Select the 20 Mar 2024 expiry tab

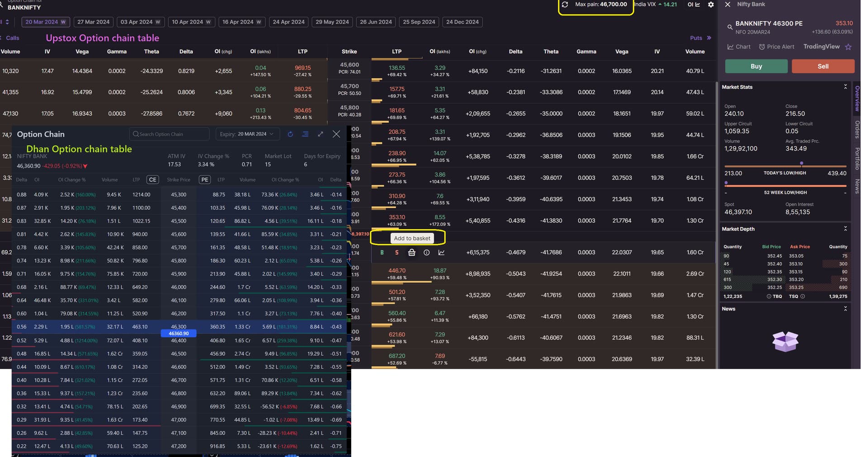click(46, 22)
